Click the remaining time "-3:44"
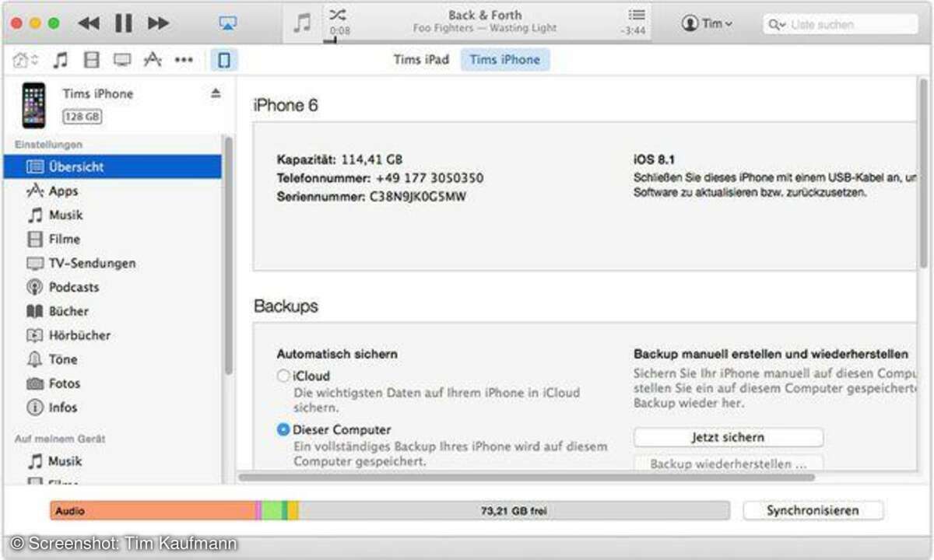Viewport: 934px width, 560px height. tap(633, 30)
